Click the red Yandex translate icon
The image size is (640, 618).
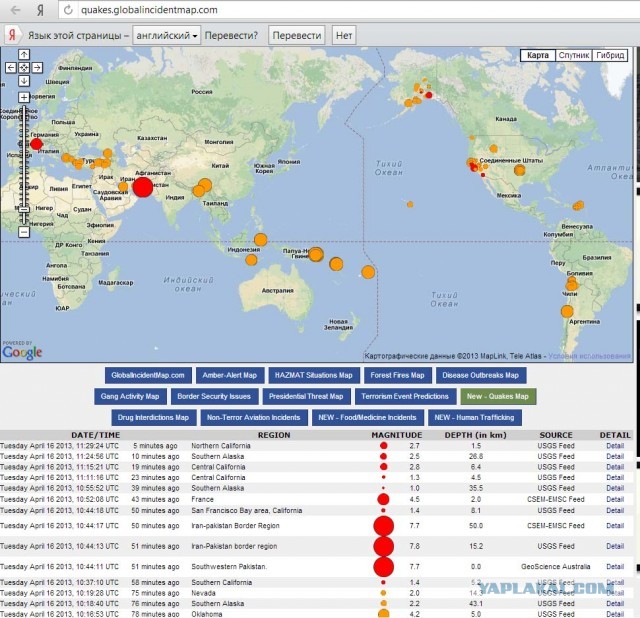pyautogui.click(x=12, y=36)
